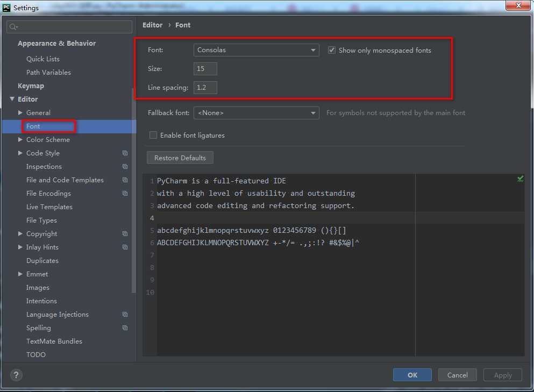Uncheck Show only monospaced fonts

(x=332, y=50)
